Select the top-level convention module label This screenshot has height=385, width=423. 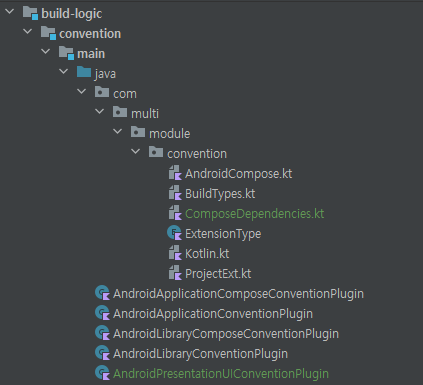click(x=90, y=34)
